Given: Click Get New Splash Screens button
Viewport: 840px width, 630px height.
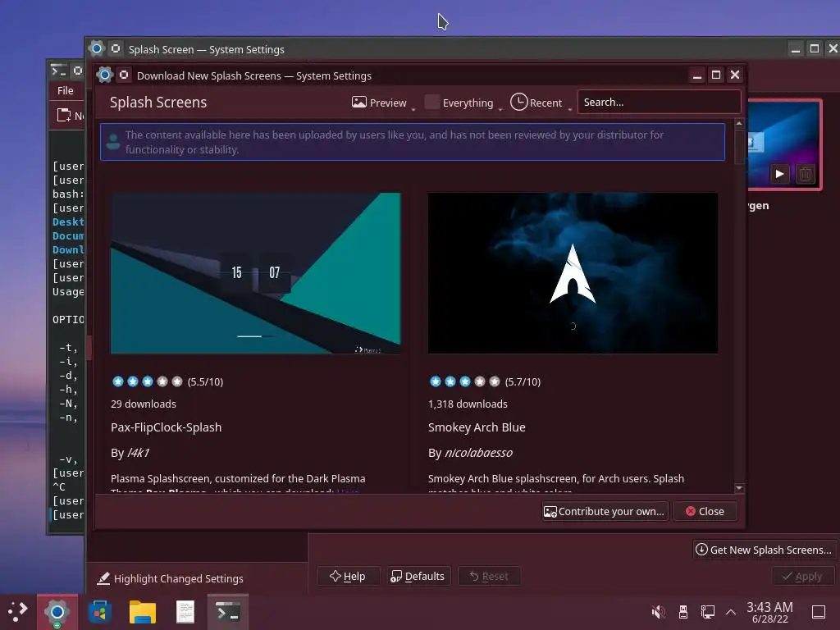Looking at the screenshot, I should 764,550.
